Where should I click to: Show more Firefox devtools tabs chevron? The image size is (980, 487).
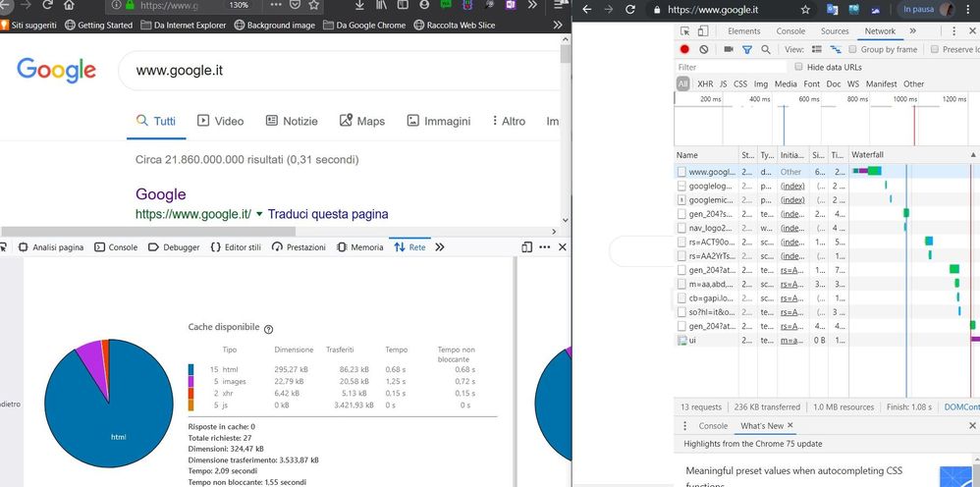click(x=440, y=247)
